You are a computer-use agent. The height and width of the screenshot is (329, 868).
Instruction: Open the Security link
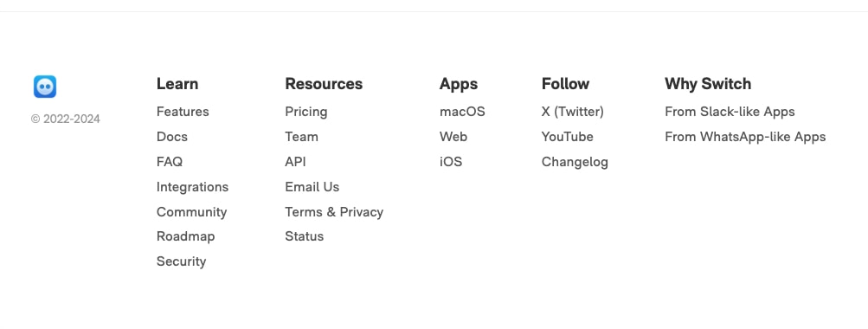(181, 261)
